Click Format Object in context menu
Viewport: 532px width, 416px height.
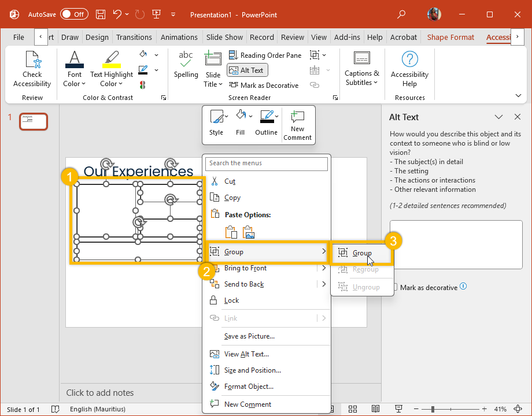[249, 387]
